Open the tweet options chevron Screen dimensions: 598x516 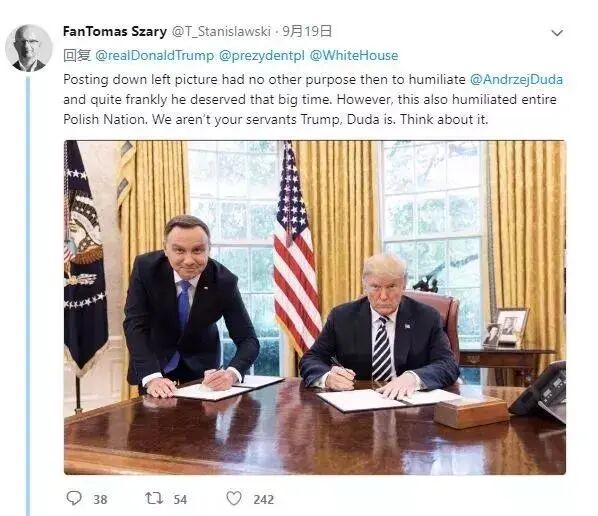tap(557, 33)
